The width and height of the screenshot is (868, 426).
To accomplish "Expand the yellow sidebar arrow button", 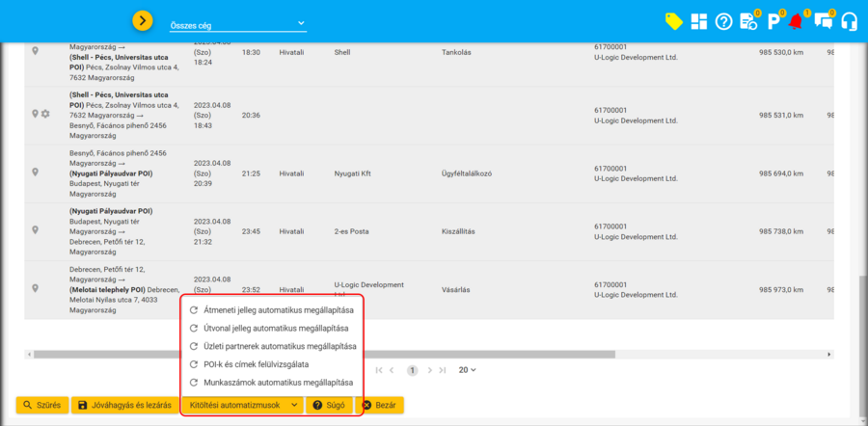I will click(x=143, y=20).
